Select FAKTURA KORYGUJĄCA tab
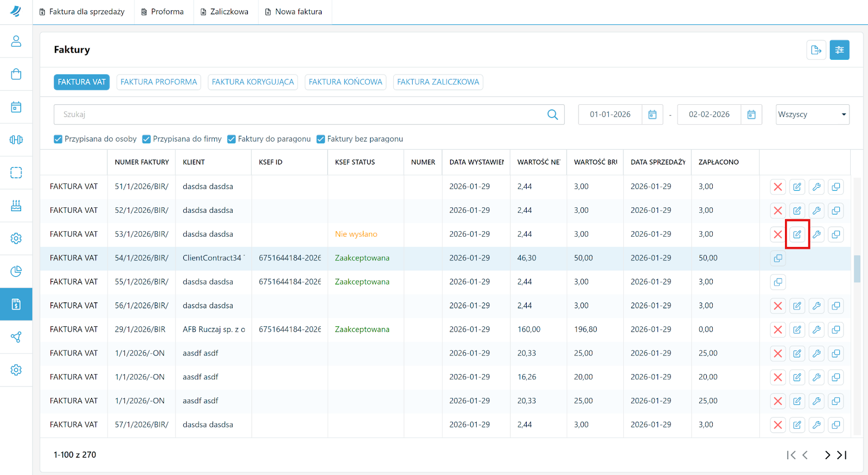 coord(253,82)
